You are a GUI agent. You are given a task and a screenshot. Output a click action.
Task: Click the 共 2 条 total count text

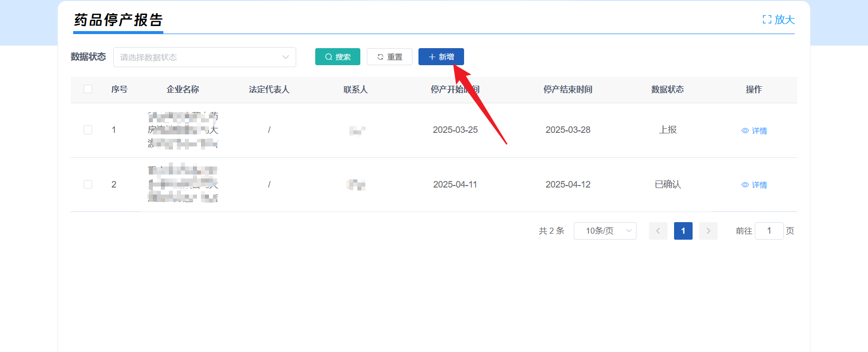pos(551,231)
